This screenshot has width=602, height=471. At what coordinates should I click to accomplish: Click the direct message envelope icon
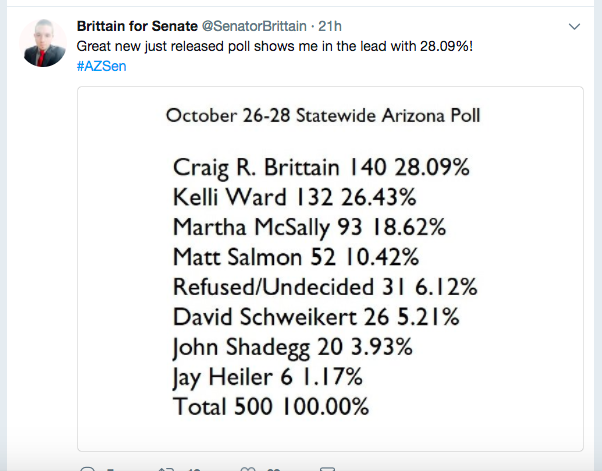325,468
